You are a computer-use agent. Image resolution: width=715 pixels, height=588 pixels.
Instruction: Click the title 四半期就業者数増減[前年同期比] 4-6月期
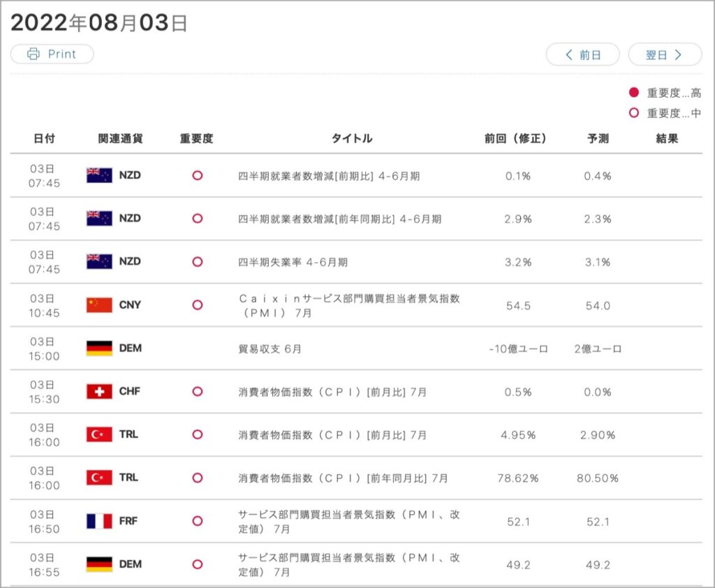coord(340,219)
